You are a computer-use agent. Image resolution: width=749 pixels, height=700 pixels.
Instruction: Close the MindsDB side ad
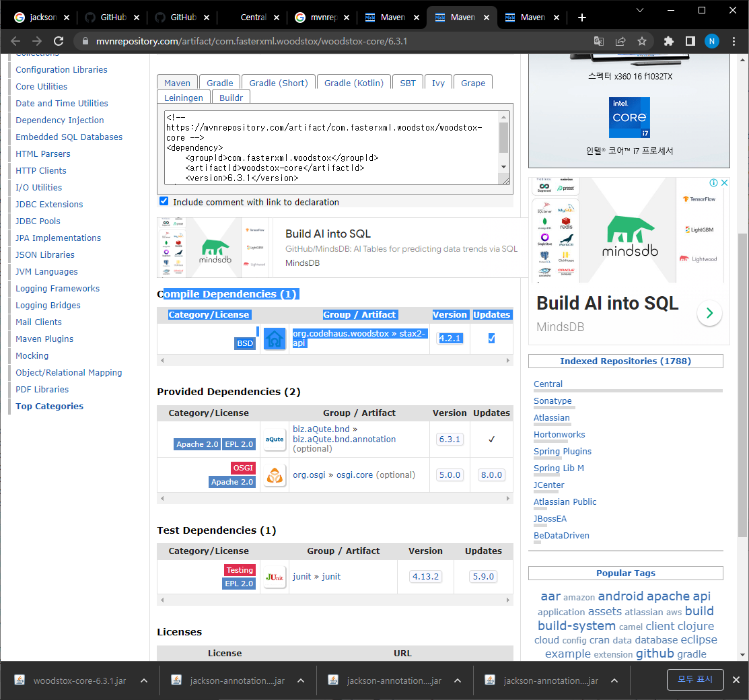(724, 182)
